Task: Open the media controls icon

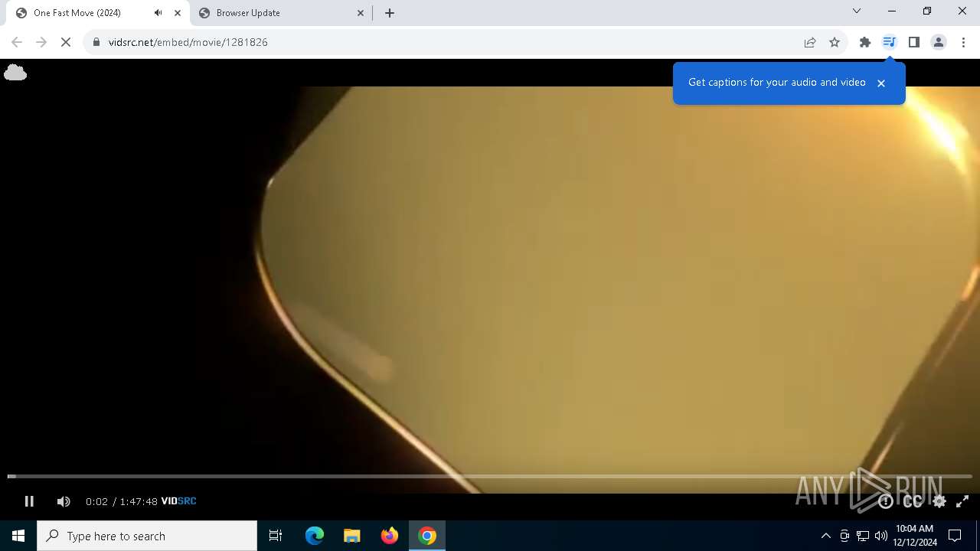Action: tap(889, 42)
